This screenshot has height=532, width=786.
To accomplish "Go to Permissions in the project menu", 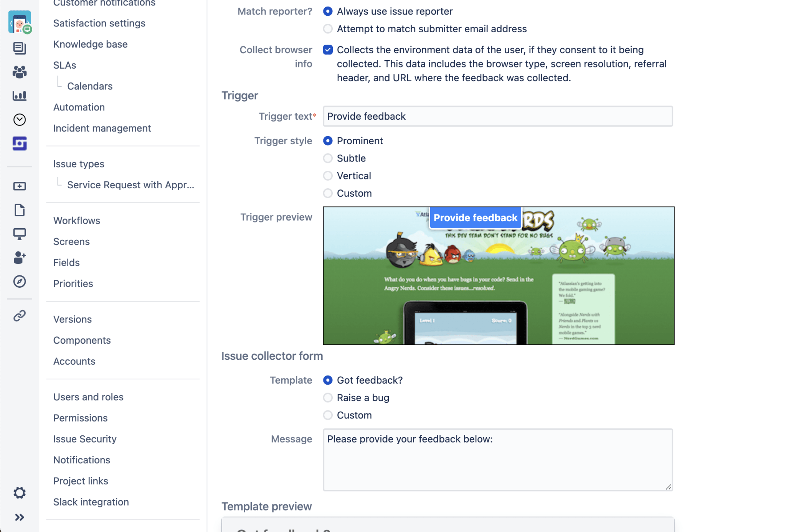I will coord(80,418).
